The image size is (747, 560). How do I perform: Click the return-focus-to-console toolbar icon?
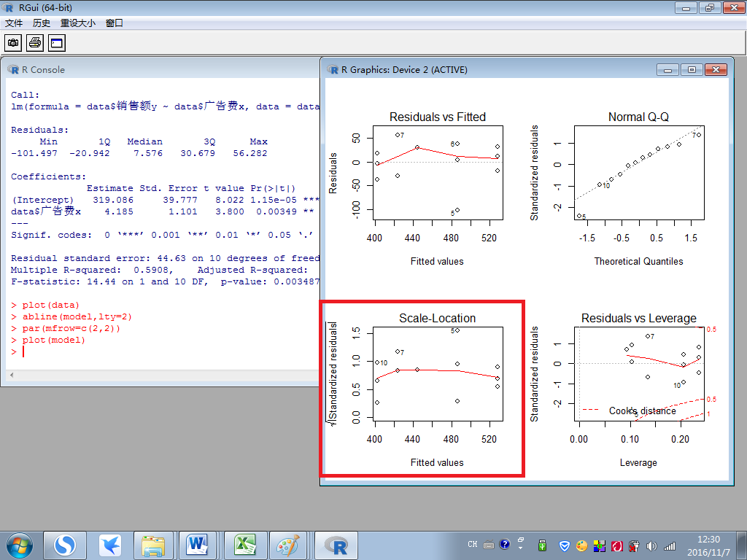point(57,43)
